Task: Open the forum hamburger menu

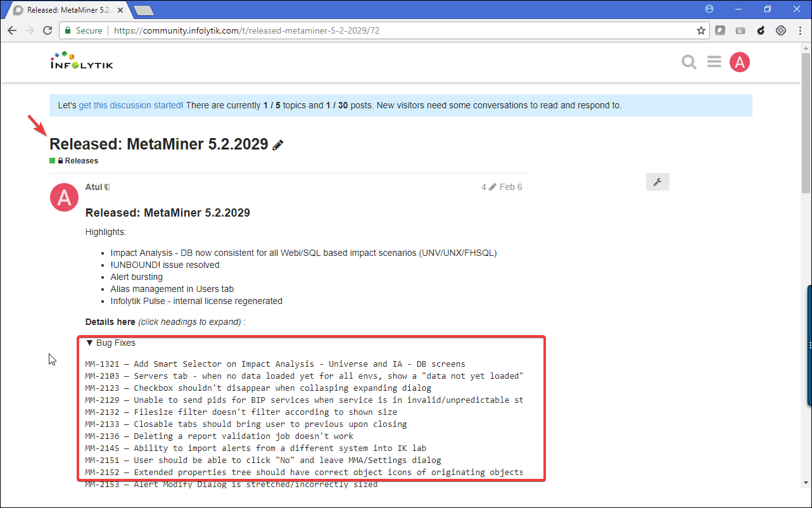Action: (714, 61)
